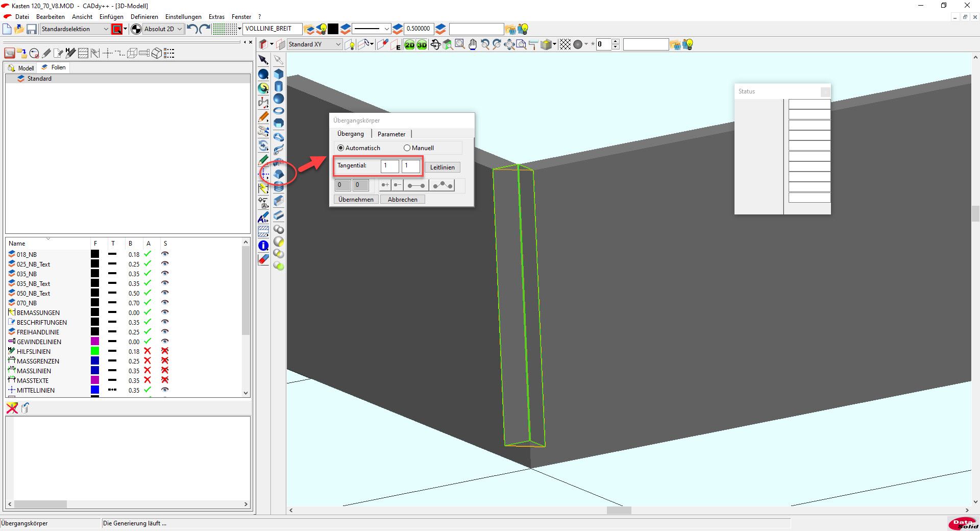Click the save diskette icon

(32, 29)
